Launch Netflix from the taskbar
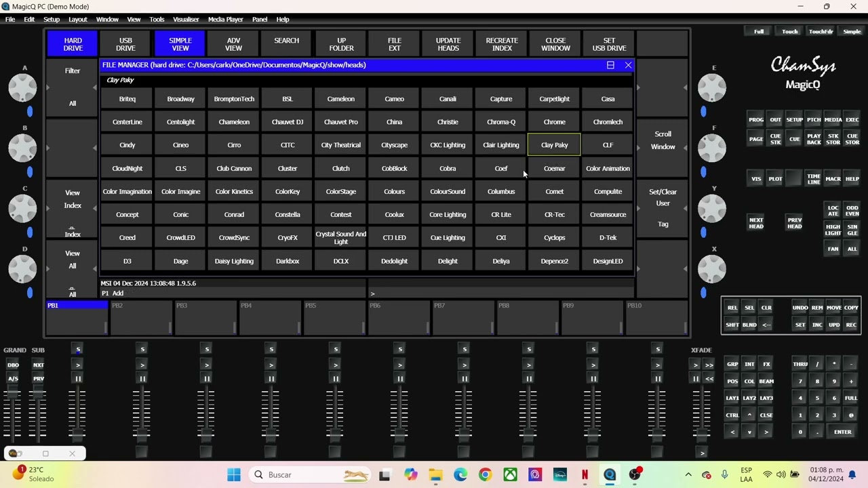 click(x=585, y=474)
